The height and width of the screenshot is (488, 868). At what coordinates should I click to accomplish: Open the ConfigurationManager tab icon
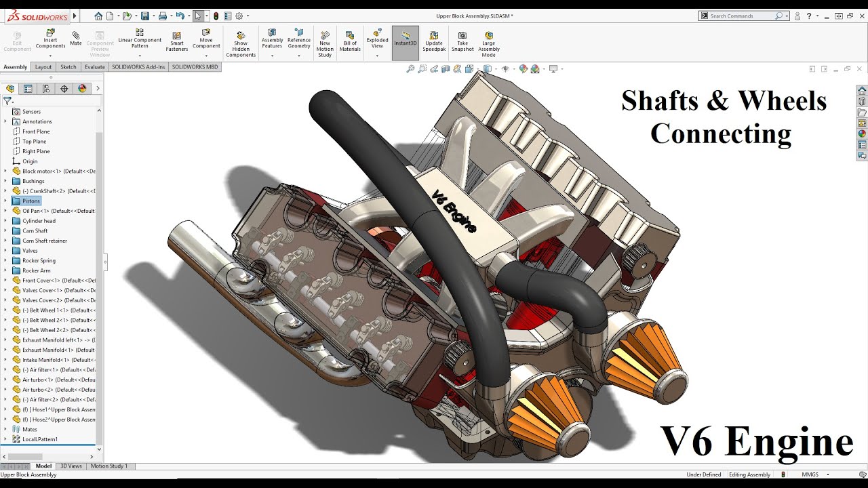click(46, 89)
